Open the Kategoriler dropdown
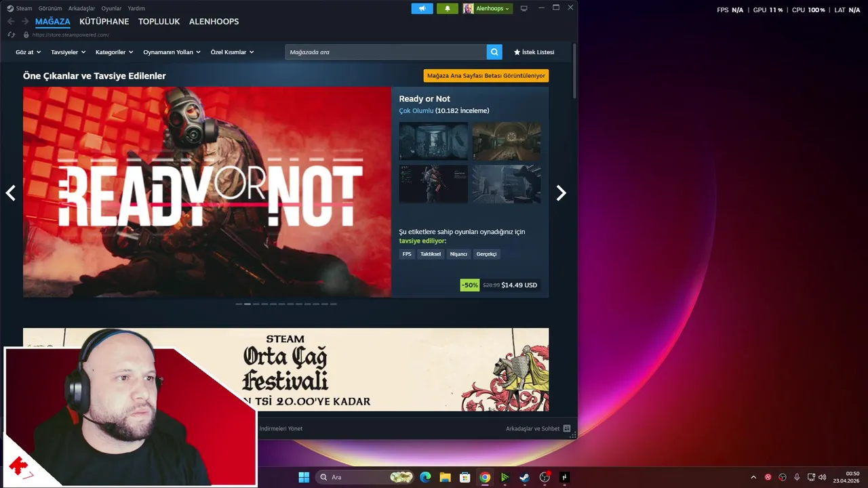The image size is (868, 488). click(x=114, y=52)
